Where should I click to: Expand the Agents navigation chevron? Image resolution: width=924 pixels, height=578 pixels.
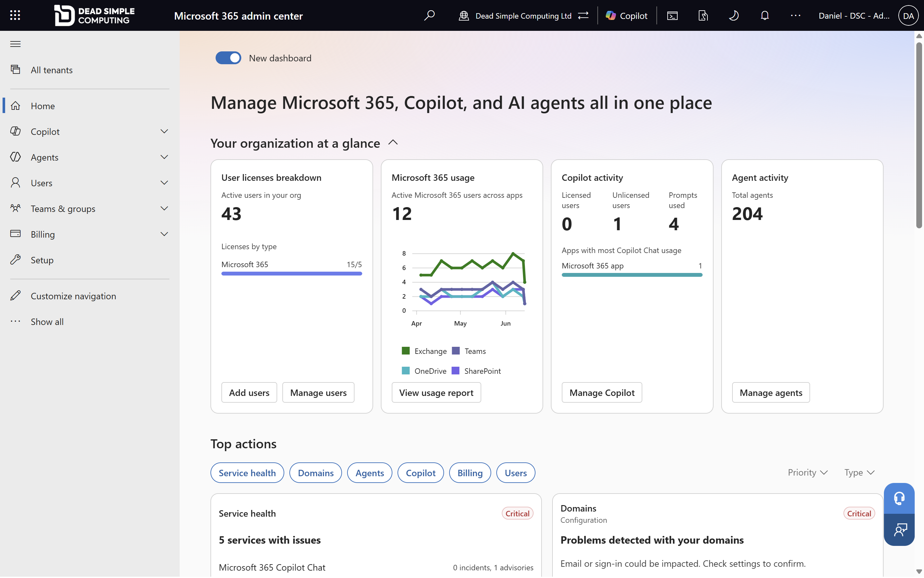(164, 157)
